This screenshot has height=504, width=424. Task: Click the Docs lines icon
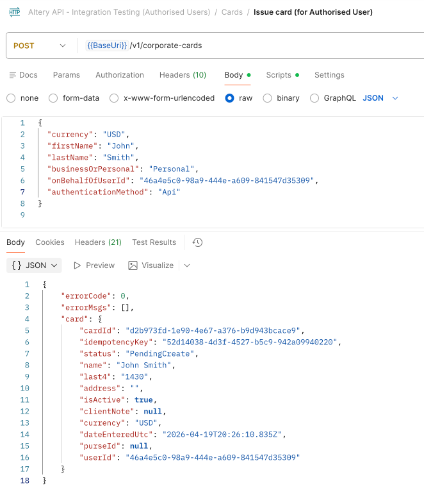pyautogui.click(x=13, y=75)
